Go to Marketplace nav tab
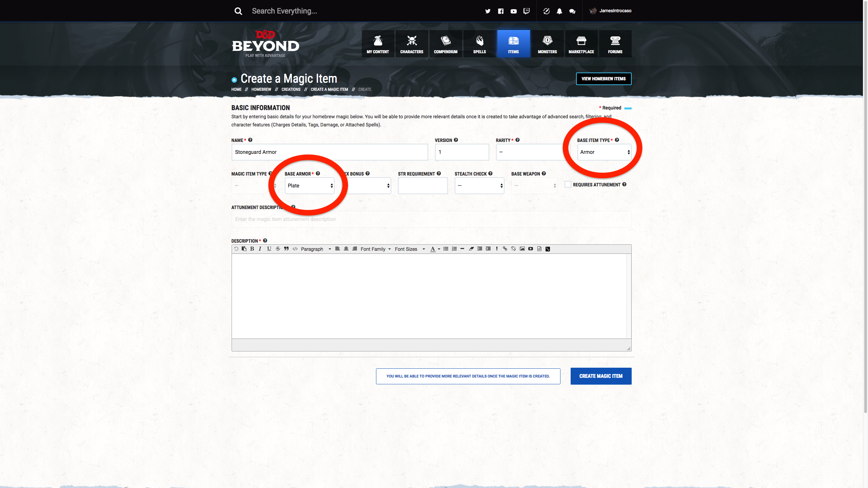 click(x=581, y=44)
